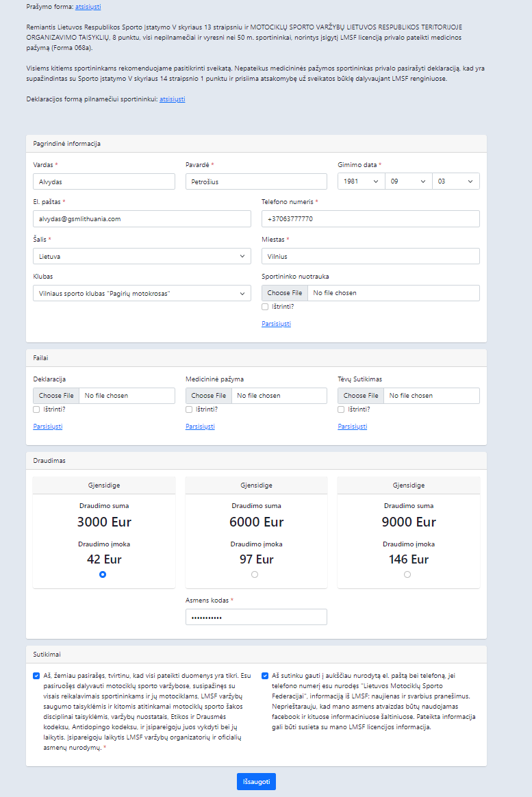Click Parsisiųsti link under Tėvų Sutikimas
The width and height of the screenshot is (532, 797).
[352, 427]
